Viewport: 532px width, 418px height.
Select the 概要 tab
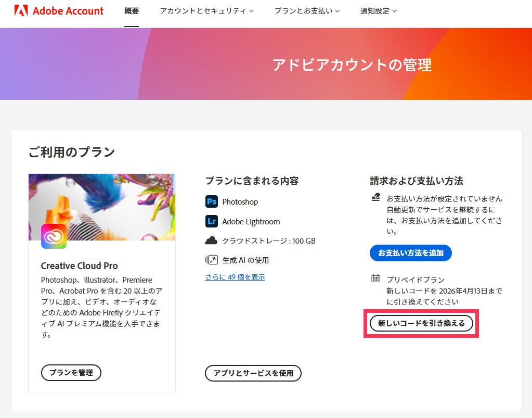(x=132, y=11)
